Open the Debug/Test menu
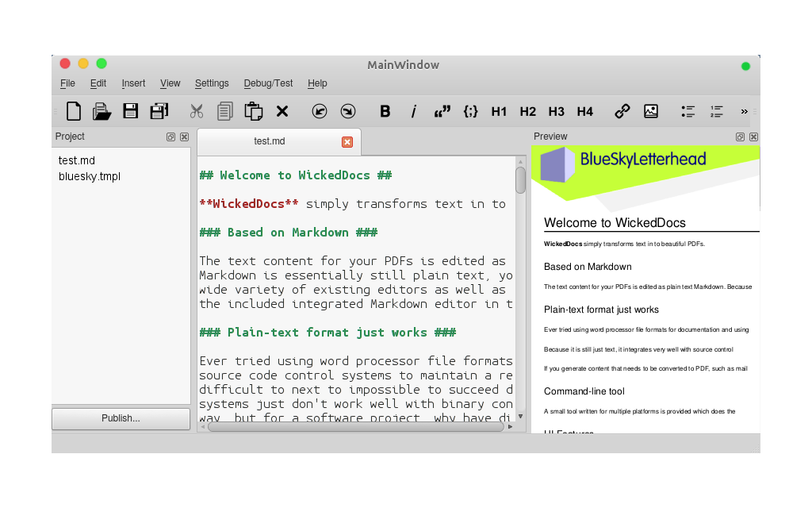The width and height of the screenshot is (812, 508). (x=268, y=83)
